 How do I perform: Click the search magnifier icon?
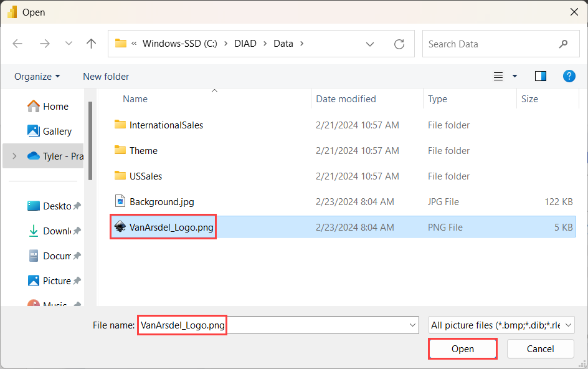[563, 44]
